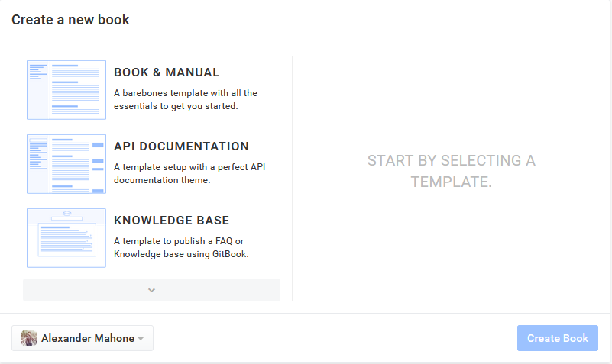612x364 pixels.
Task: Choose the API DOCUMENTATION title
Action: pos(181,147)
